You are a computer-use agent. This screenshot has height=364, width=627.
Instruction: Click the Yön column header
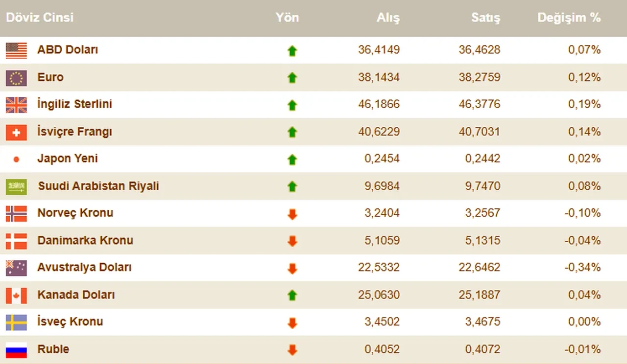287,18
